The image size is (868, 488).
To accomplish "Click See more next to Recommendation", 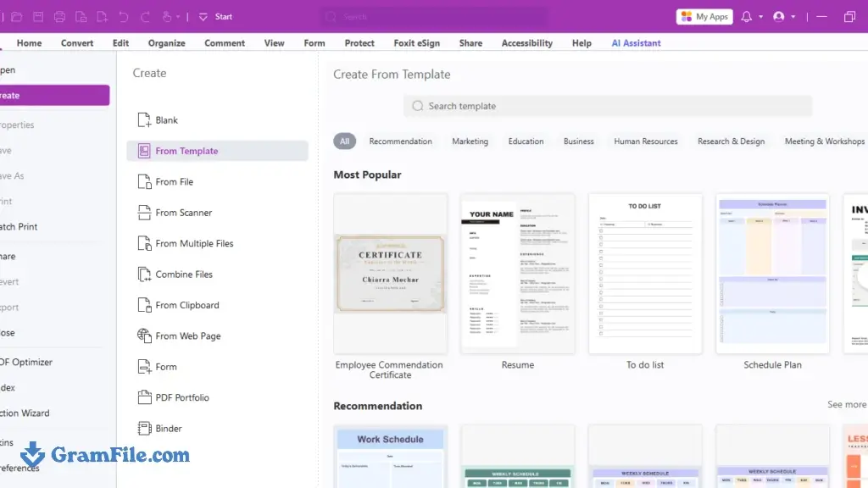I will (847, 404).
